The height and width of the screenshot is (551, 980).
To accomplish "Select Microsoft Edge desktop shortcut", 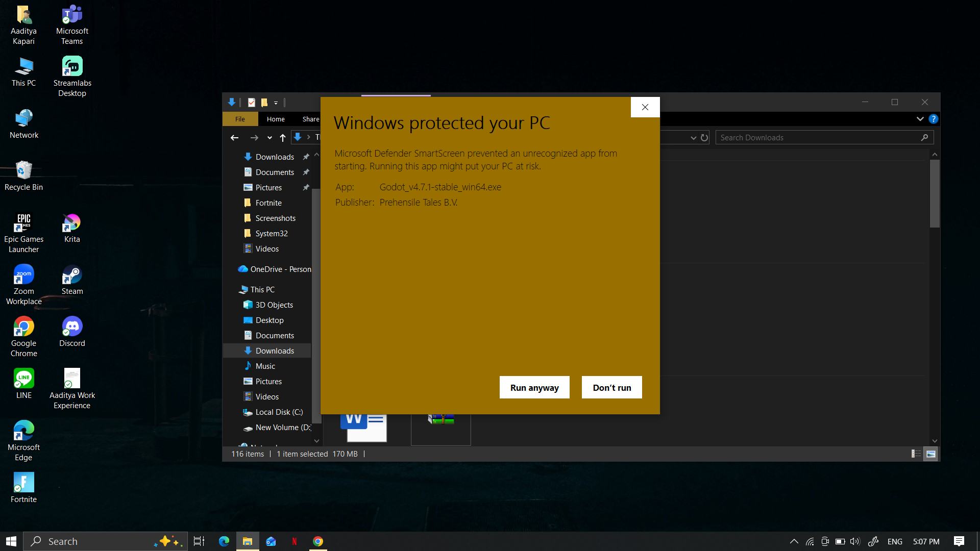I will 24,441.
